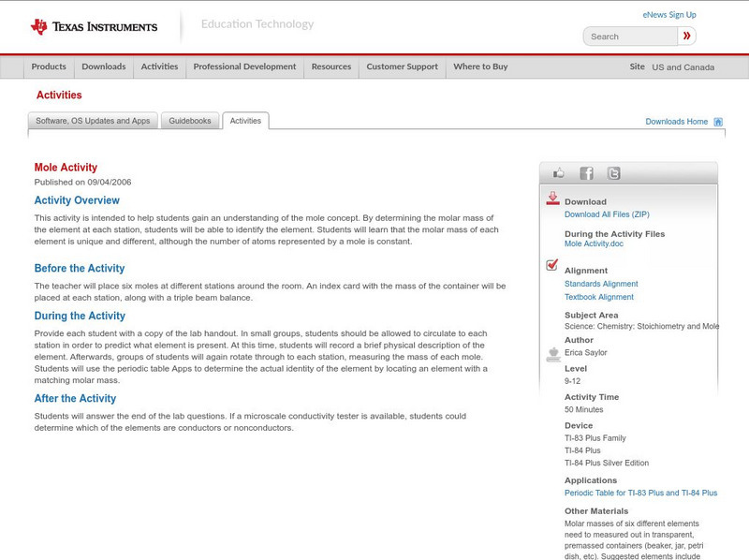
Task: Share the activity on Facebook
Action: tap(586, 173)
